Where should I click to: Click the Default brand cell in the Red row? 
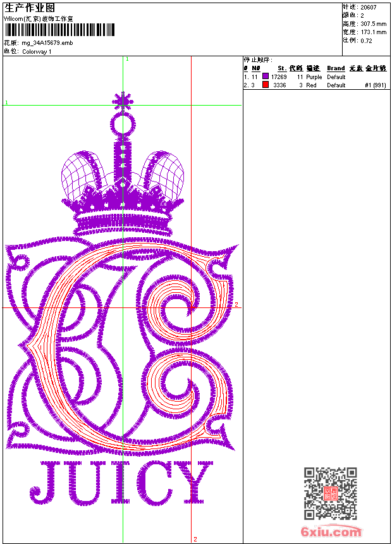(x=336, y=85)
